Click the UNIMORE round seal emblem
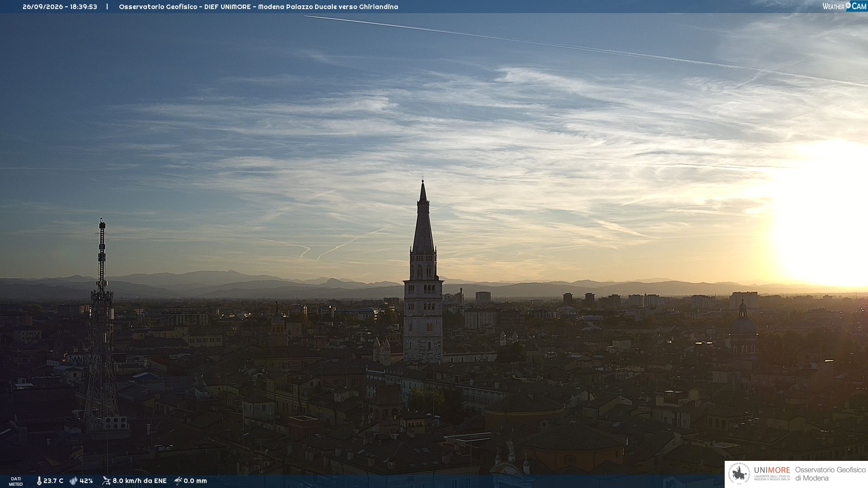 (x=739, y=474)
